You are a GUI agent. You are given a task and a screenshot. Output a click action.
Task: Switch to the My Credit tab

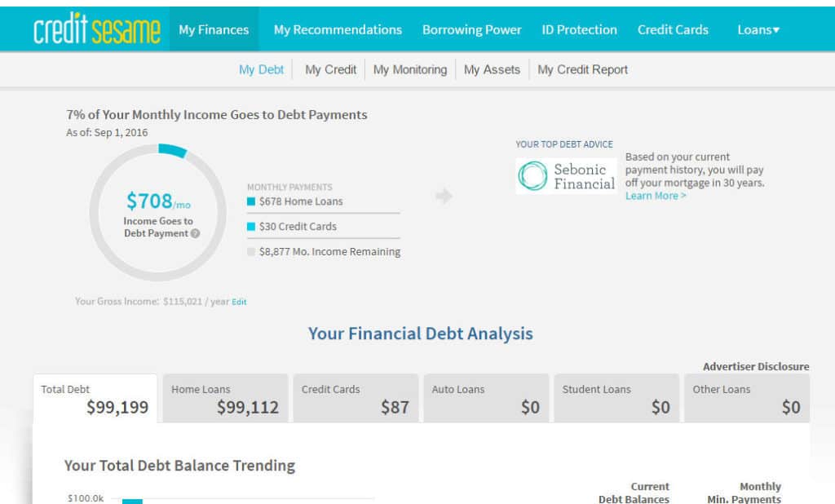(331, 70)
